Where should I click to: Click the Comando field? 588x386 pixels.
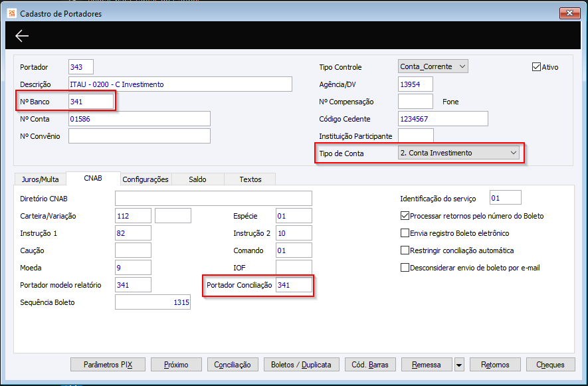click(x=294, y=250)
